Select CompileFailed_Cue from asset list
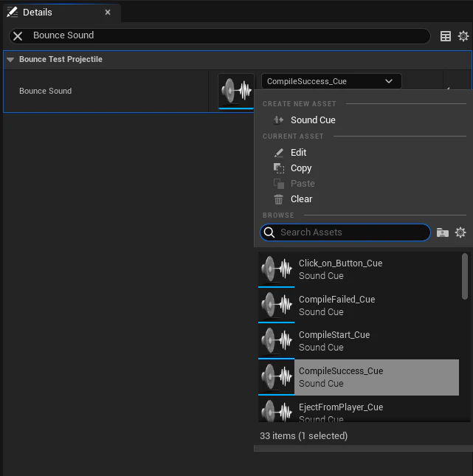This screenshot has height=476, width=473. 359,305
